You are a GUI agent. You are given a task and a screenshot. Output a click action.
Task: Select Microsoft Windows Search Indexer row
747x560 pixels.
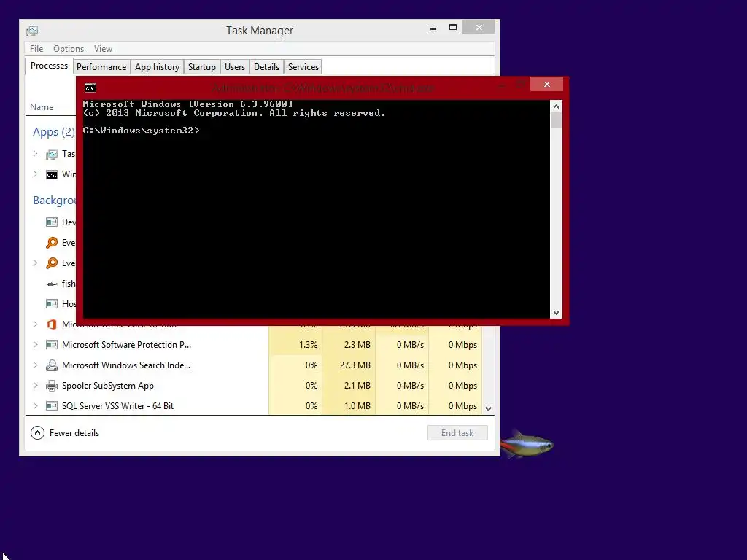(253, 365)
